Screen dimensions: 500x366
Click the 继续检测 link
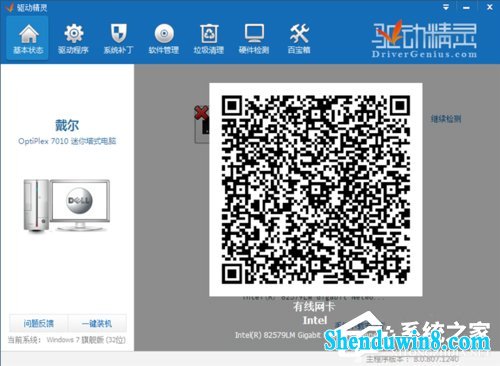click(x=446, y=119)
